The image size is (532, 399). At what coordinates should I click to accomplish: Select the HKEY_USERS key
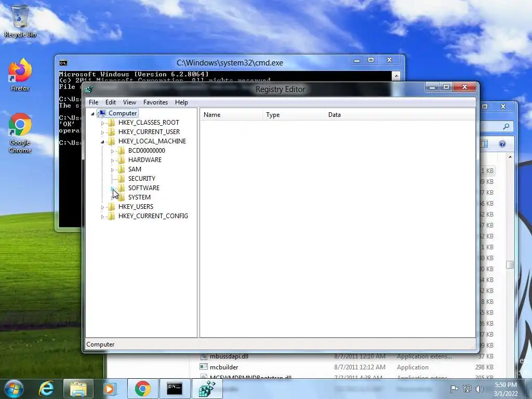(136, 206)
